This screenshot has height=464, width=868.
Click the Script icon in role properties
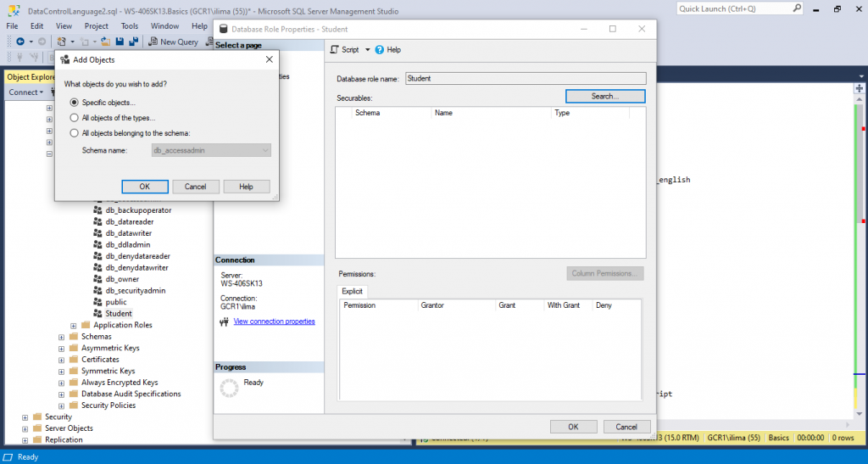(334, 49)
